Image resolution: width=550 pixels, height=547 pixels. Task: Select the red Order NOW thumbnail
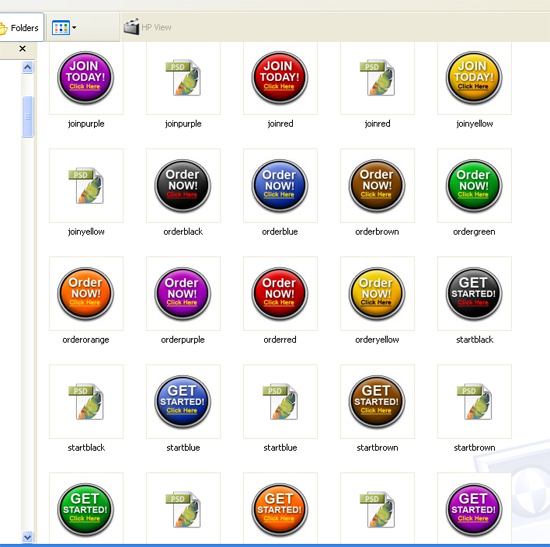[280, 294]
